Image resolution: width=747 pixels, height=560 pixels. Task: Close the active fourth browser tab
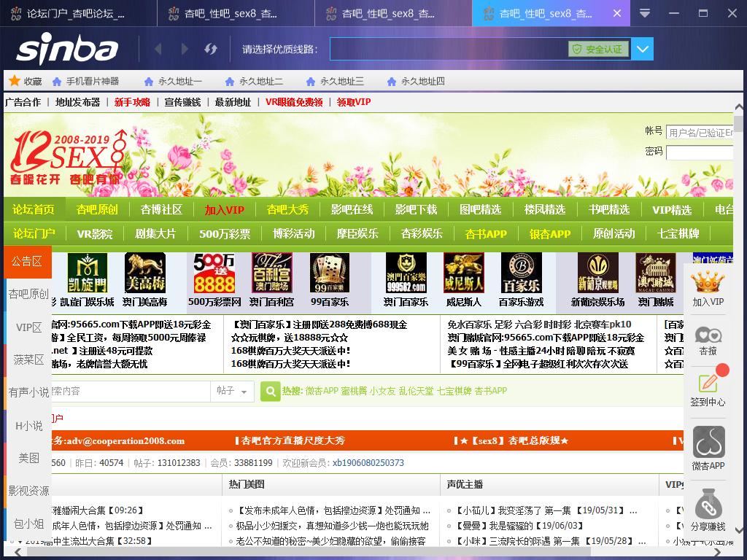pos(617,13)
